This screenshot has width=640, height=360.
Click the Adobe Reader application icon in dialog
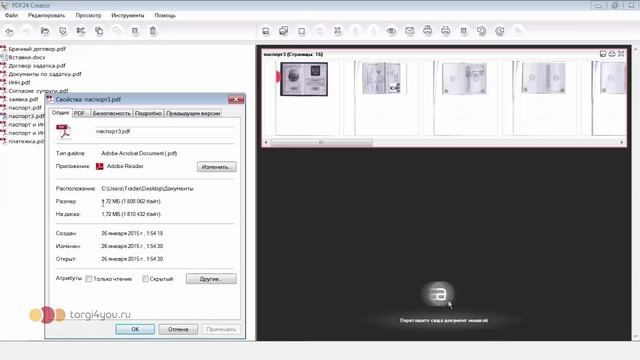[99, 166]
